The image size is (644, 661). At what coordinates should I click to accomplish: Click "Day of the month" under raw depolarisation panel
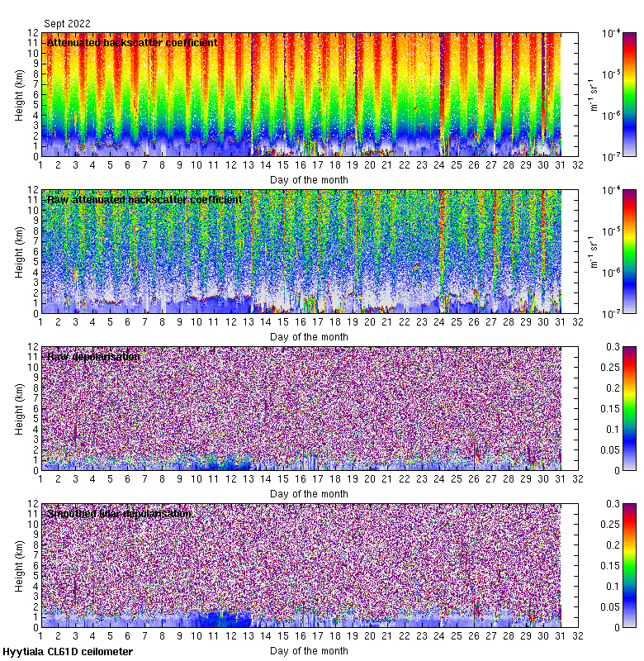click(310, 494)
